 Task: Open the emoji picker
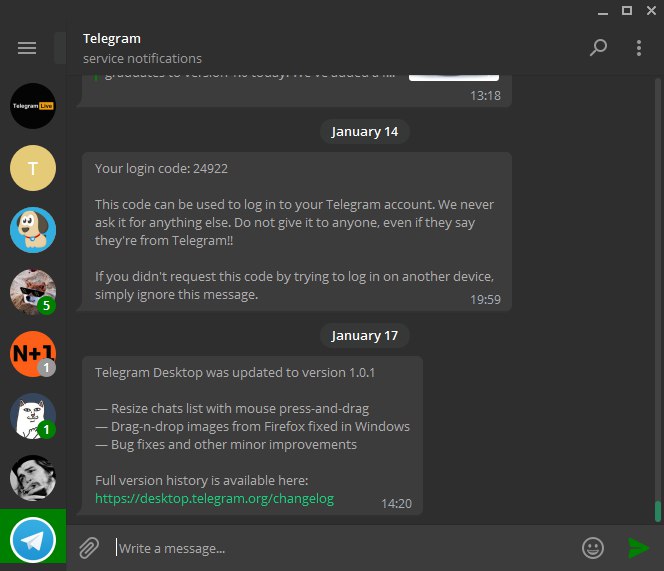[593, 548]
